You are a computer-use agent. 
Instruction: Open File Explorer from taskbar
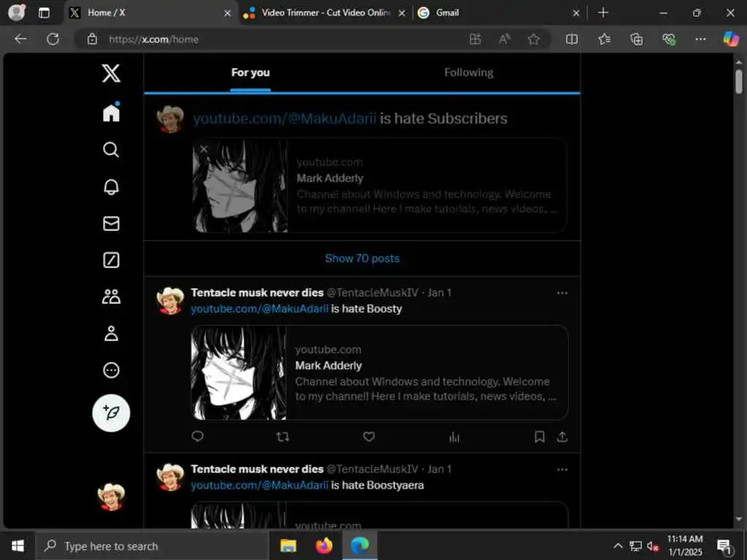coord(288,545)
